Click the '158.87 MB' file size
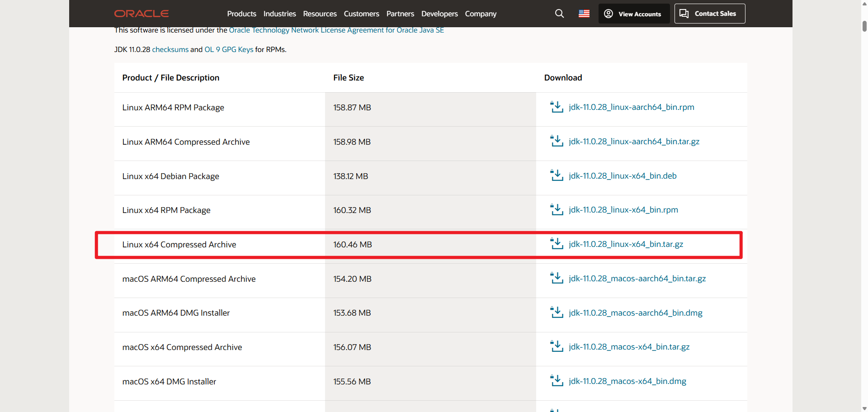 pyautogui.click(x=352, y=108)
